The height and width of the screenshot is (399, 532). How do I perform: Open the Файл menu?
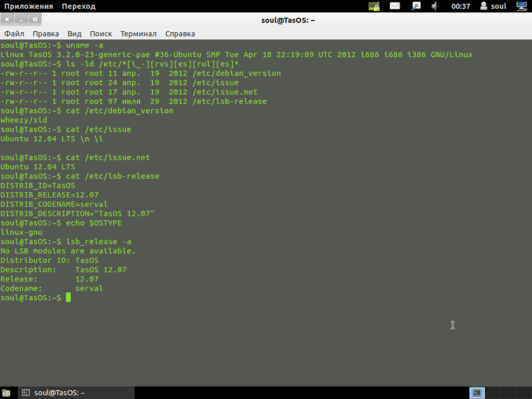14,34
